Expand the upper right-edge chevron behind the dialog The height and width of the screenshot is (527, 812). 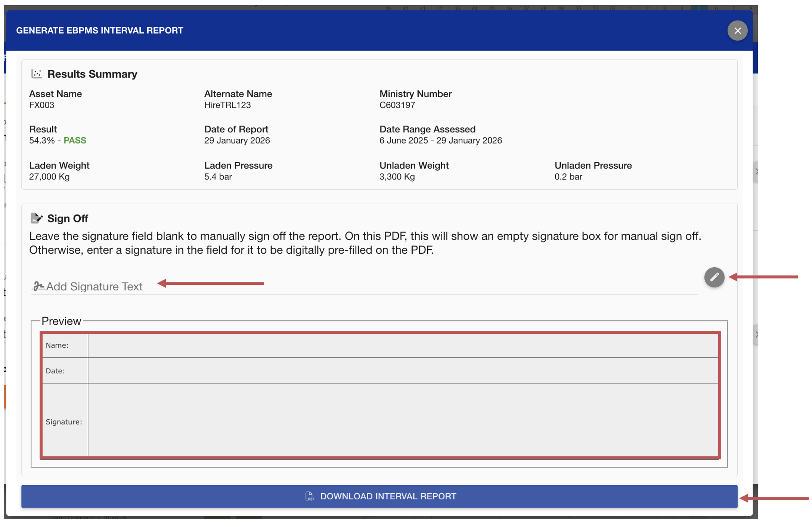coord(756,172)
